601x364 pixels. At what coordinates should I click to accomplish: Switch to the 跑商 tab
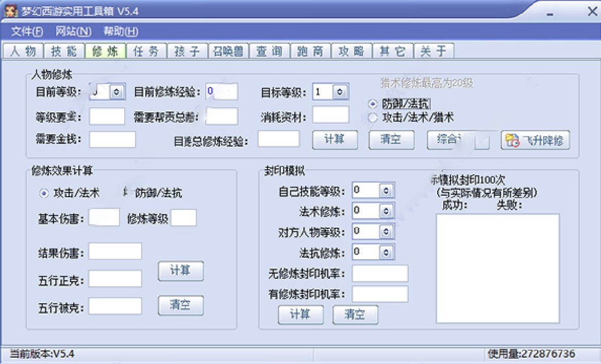click(x=310, y=50)
